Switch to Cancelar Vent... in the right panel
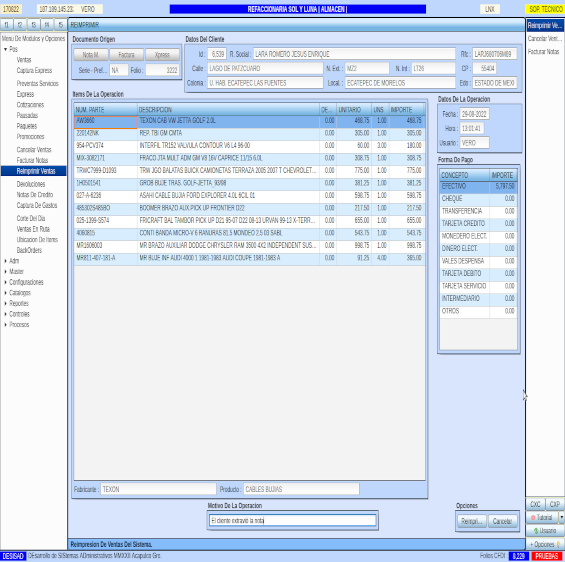This screenshot has width=565, height=562. click(x=544, y=39)
